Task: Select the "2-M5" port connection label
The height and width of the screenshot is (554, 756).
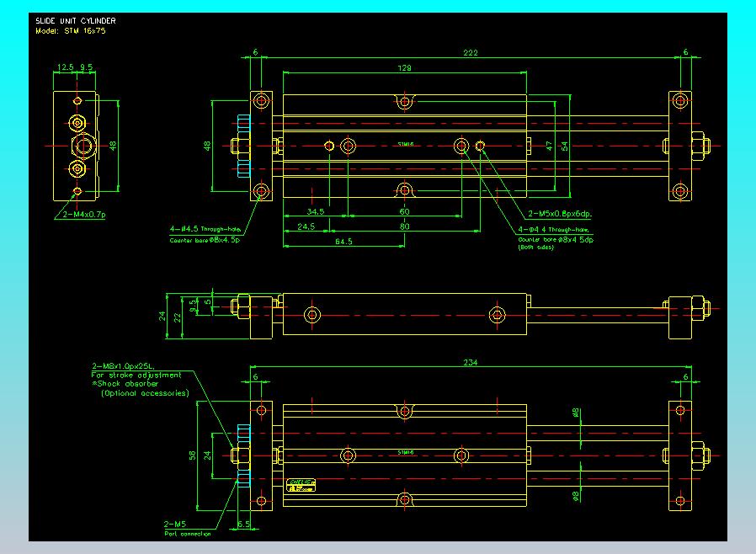Action: point(176,523)
